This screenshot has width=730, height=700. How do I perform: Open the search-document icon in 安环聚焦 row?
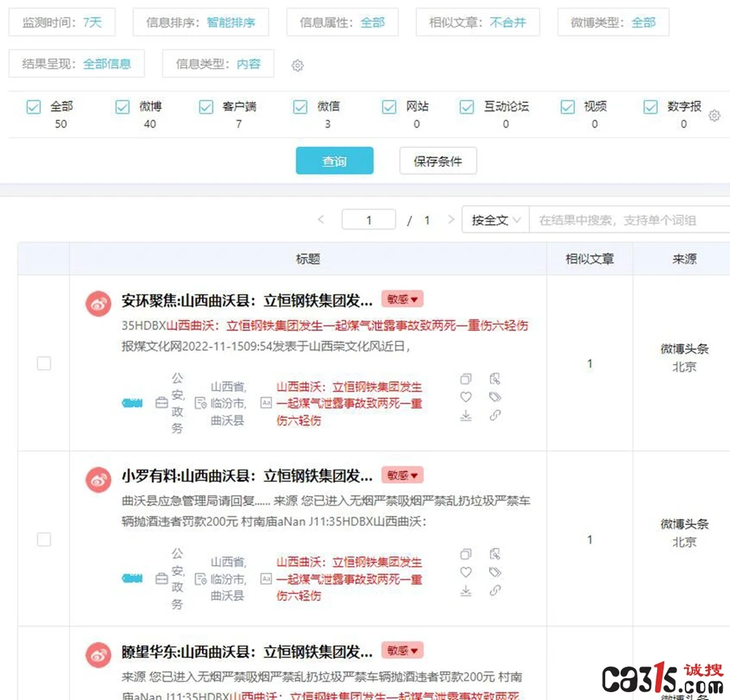[495, 379]
